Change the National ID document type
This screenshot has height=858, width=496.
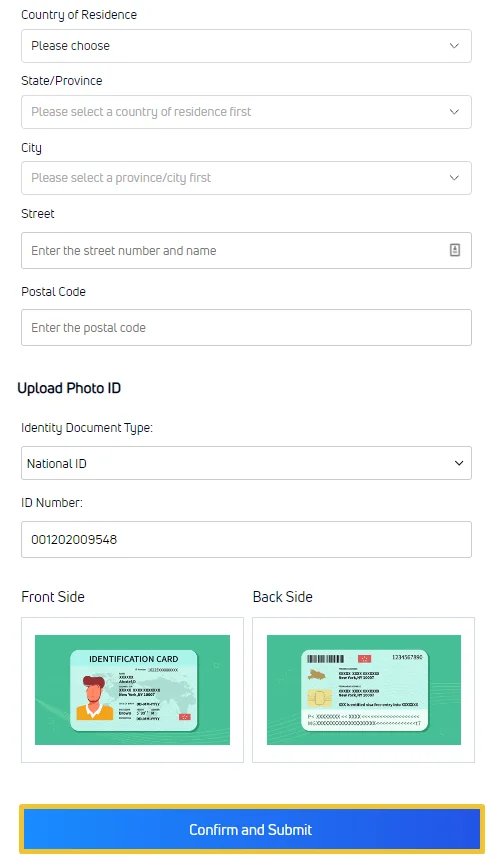coord(246,463)
